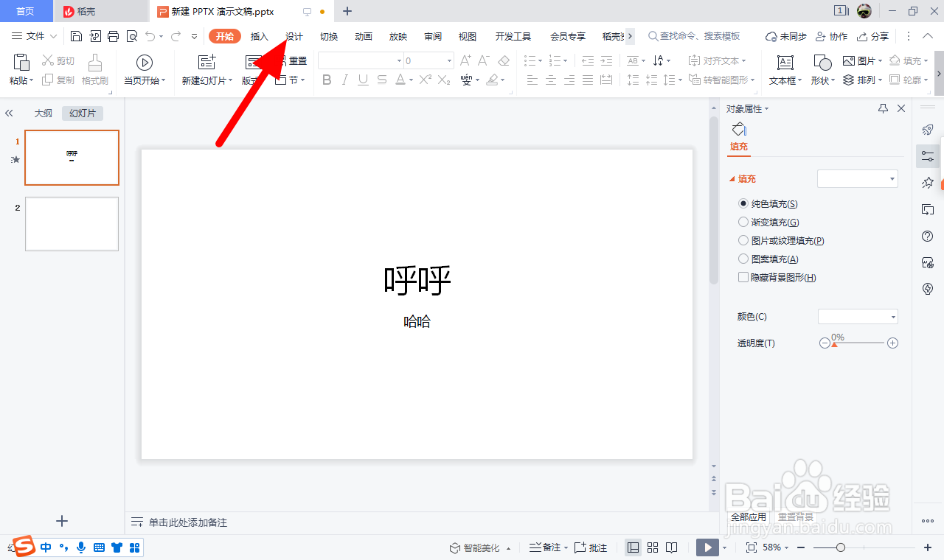Click the help question mark sidebar icon
This screenshot has height=560, width=944.
coord(928,236)
